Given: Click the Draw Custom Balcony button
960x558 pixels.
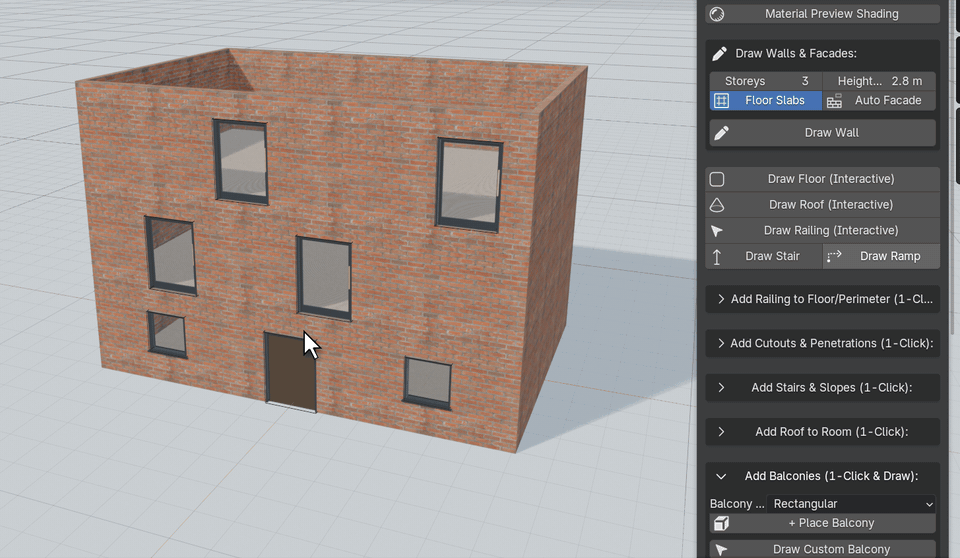Looking at the screenshot, I should pyautogui.click(x=822, y=549).
